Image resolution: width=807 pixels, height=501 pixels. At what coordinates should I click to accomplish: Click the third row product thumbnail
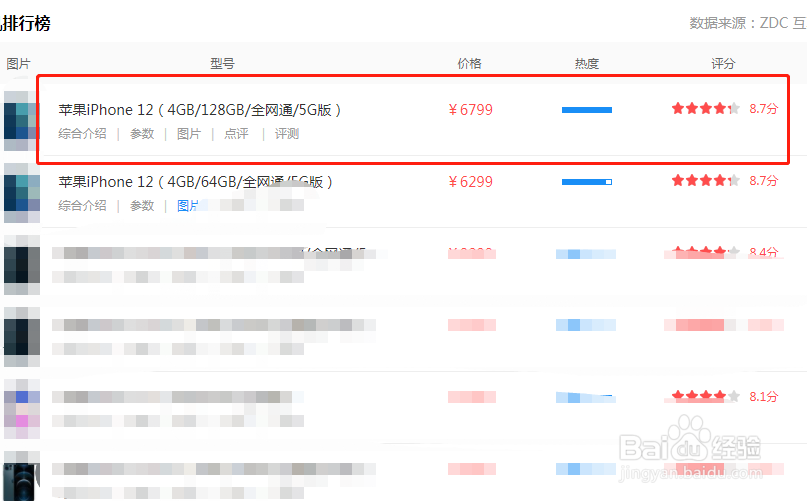point(22,265)
